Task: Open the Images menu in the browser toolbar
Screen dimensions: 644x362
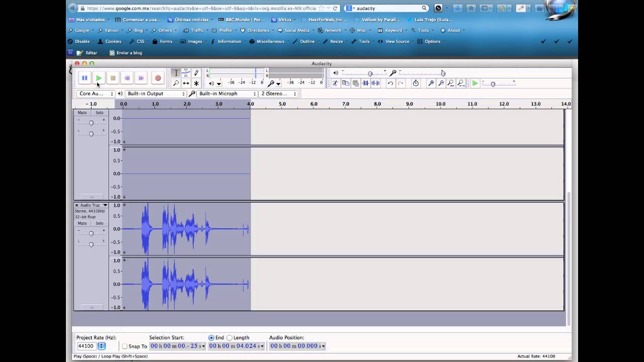Action: (192, 41)
